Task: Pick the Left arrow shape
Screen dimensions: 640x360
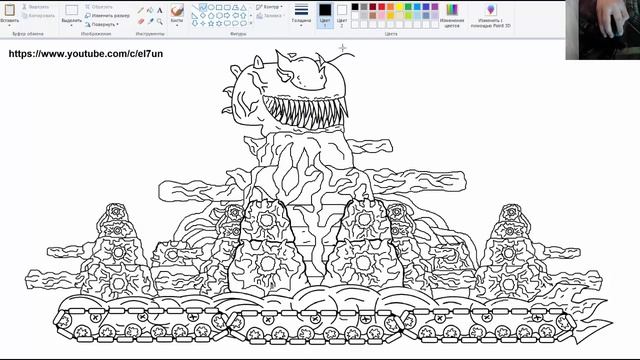Action: (235, 16)
